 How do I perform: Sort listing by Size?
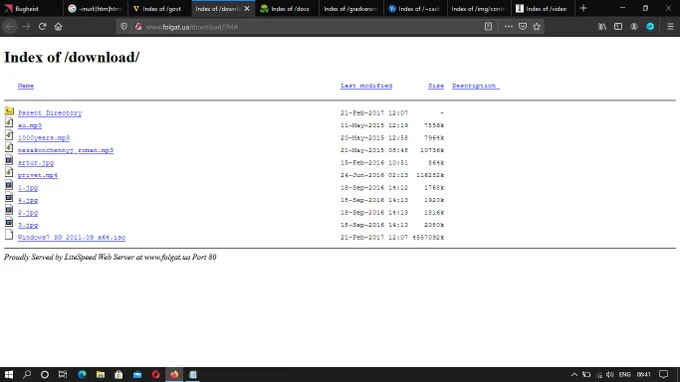click(x=436, y=86)
